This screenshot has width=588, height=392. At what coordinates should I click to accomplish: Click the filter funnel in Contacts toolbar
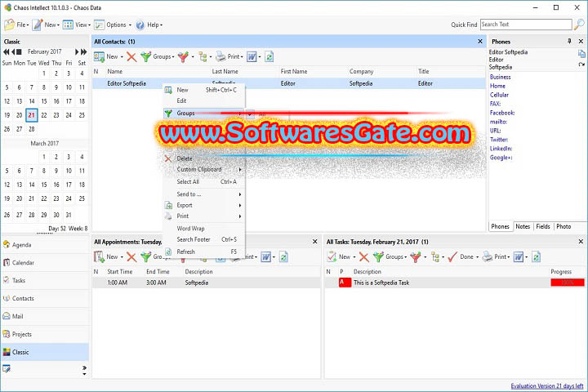(x=183, y=57)
